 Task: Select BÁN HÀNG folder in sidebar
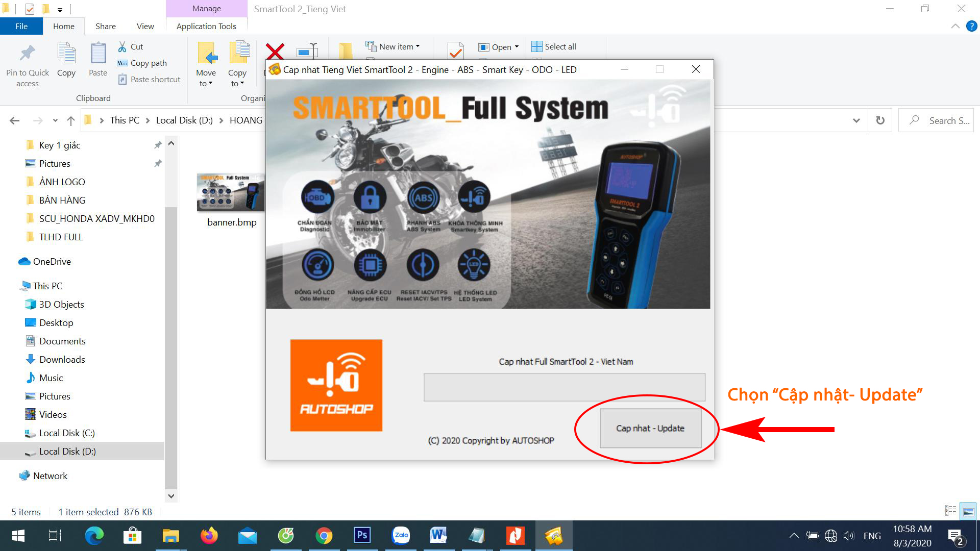[62, 201]
